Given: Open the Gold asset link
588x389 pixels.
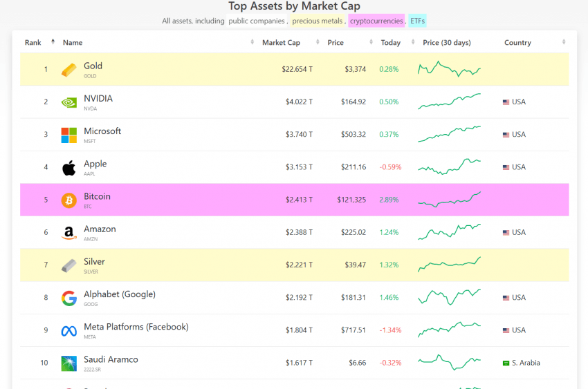Looking at the screenshot, I should coord(93,66).
